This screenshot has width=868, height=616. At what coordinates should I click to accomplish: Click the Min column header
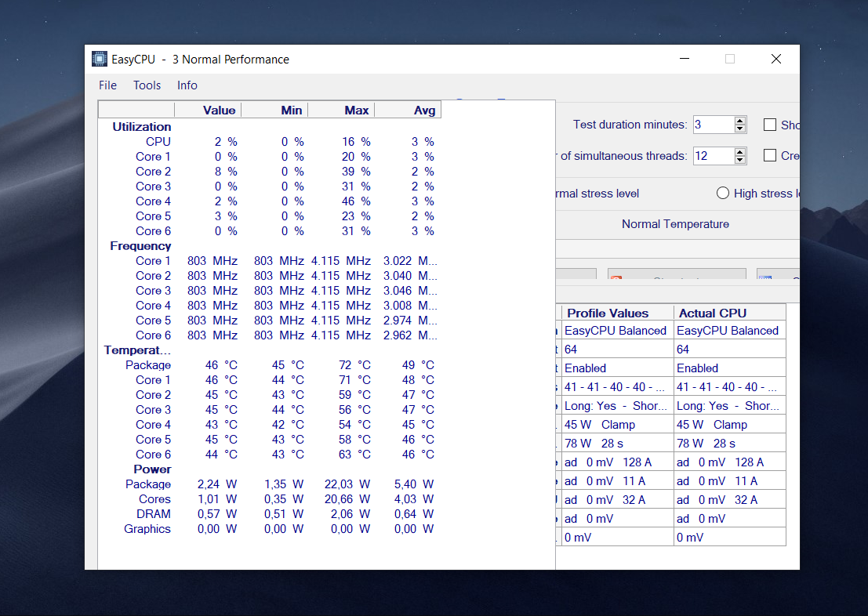274,111
